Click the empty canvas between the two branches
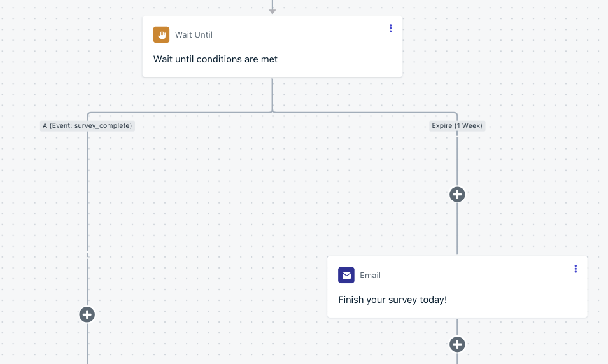The image size is (608, 364). (x=271, y=194)
